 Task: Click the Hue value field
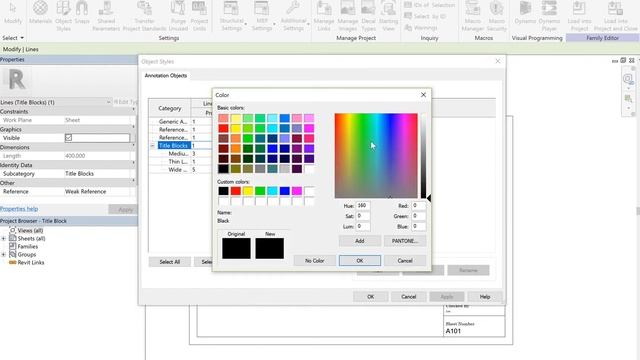[x=363, y=206]
